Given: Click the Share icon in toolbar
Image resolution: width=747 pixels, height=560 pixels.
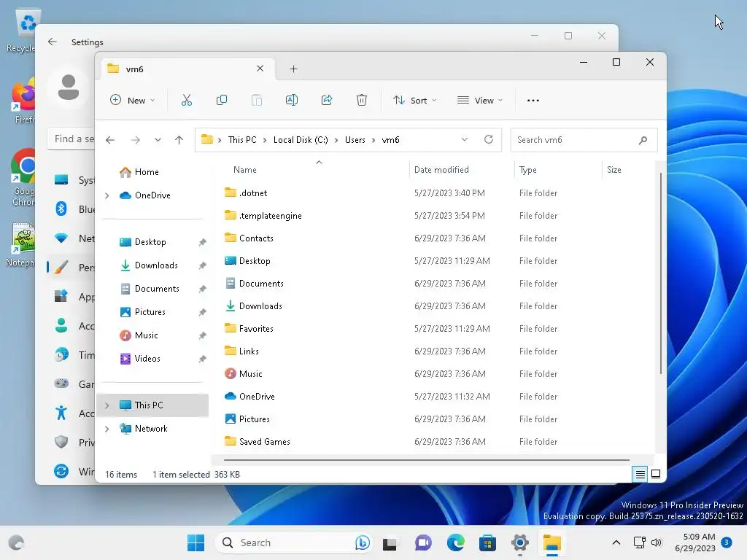Looking at the screenshot, I should coord(327,100).
